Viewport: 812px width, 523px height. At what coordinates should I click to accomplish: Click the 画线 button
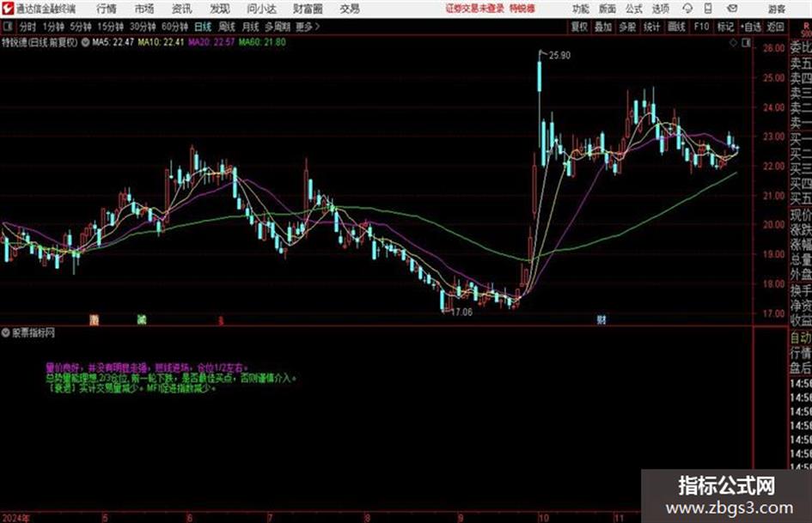click(x=676, y=27)
